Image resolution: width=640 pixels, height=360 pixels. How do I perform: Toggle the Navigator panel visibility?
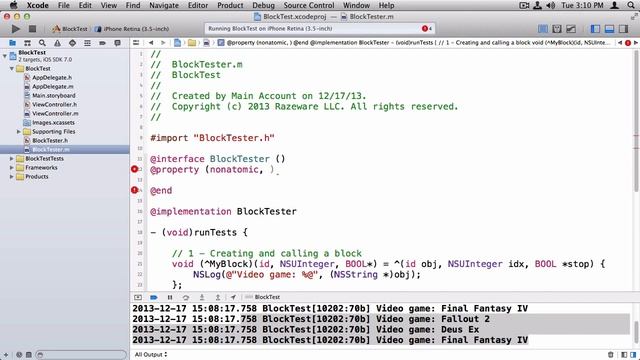click(596, 29)
